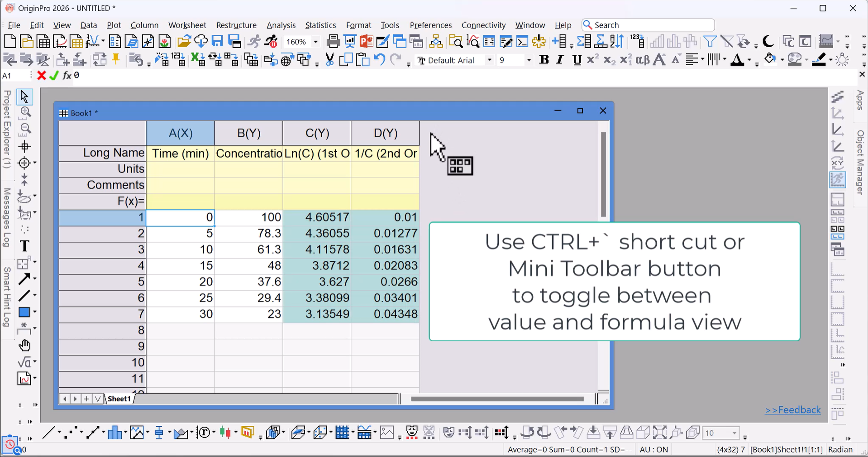
Task: Select the Pan hand tool
Action: (x=24, y=346)
